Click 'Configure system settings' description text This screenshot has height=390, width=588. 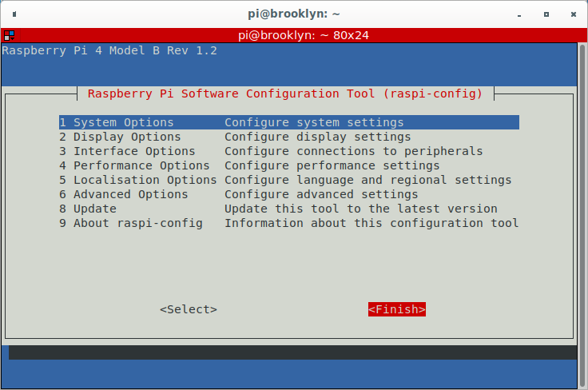tap(314, 122)
